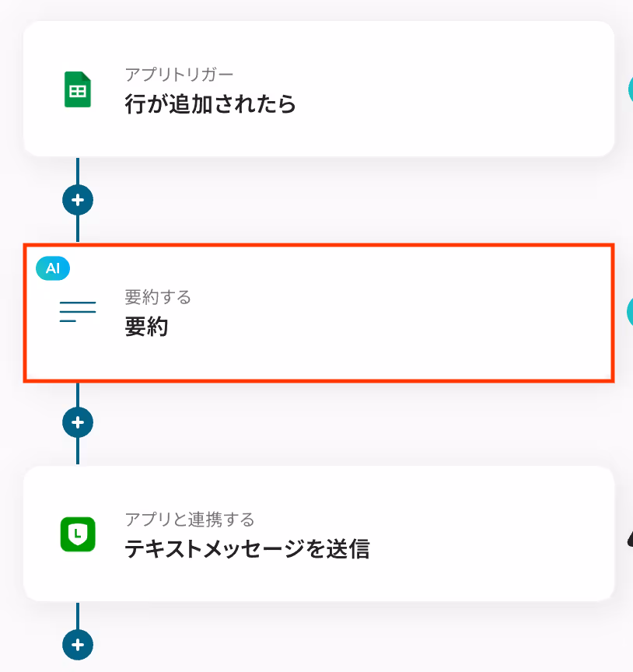This screenshot has width=633, height=672.
Task: Click teal status circle on trigger card edge
Action: tap(630, 89)
